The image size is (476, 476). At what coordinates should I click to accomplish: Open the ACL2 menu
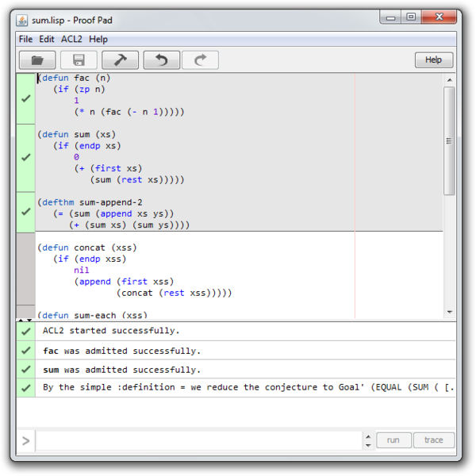pyautogui.click(x=71, y=39)
